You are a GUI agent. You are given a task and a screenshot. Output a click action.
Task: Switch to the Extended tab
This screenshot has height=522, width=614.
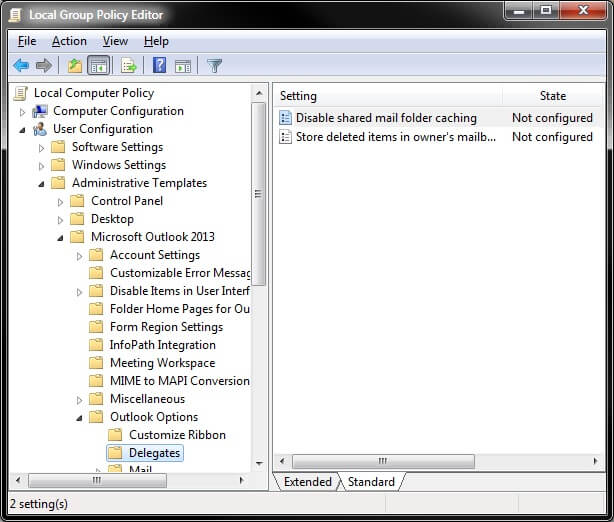point(307,482)
